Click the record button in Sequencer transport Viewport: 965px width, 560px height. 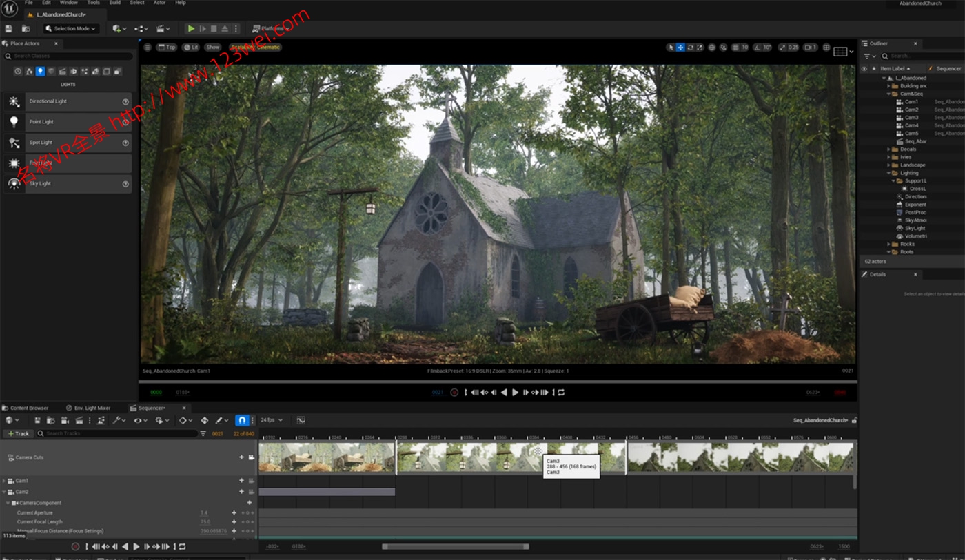(x=76, y=547)
